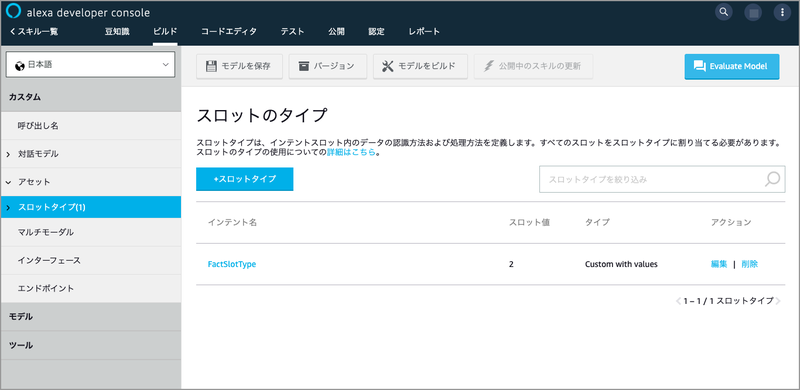Image resolution: width=800 pixels, height=390 pixels.
Task: Open the FactSlotType link
Action: [x=232, y=264]
